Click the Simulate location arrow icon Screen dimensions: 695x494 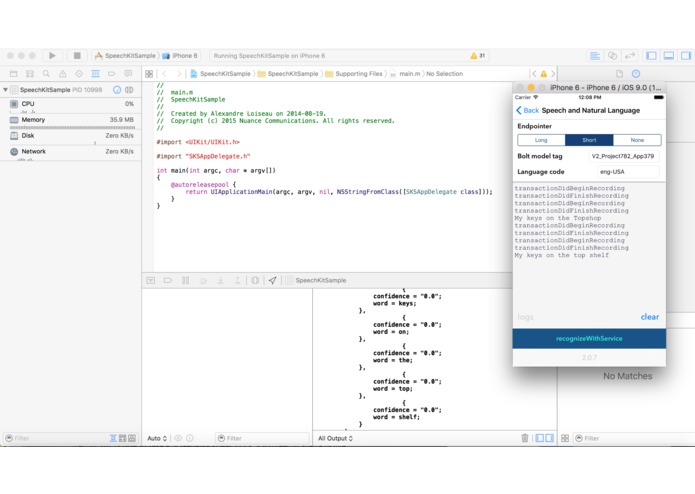pos(273,280)
